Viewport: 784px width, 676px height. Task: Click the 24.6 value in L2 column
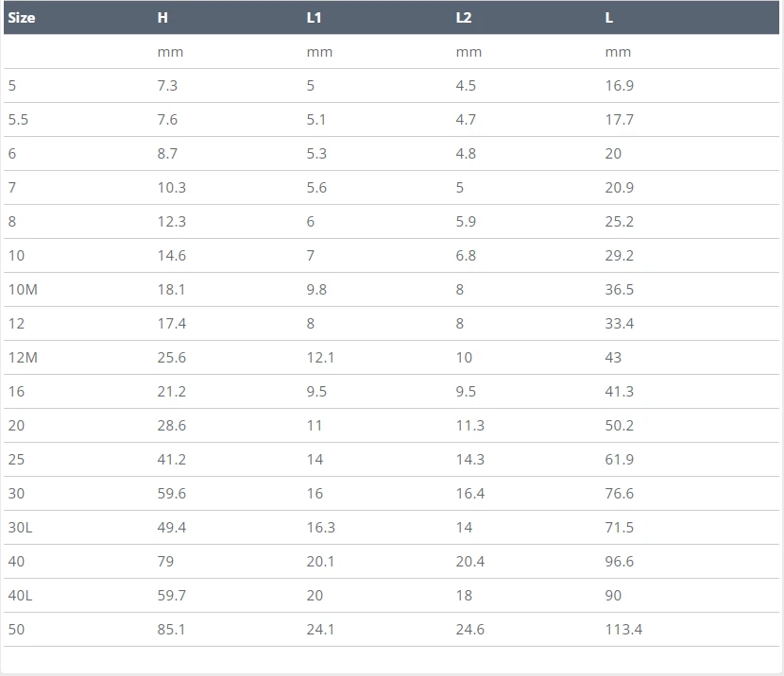tap(469, 630)
